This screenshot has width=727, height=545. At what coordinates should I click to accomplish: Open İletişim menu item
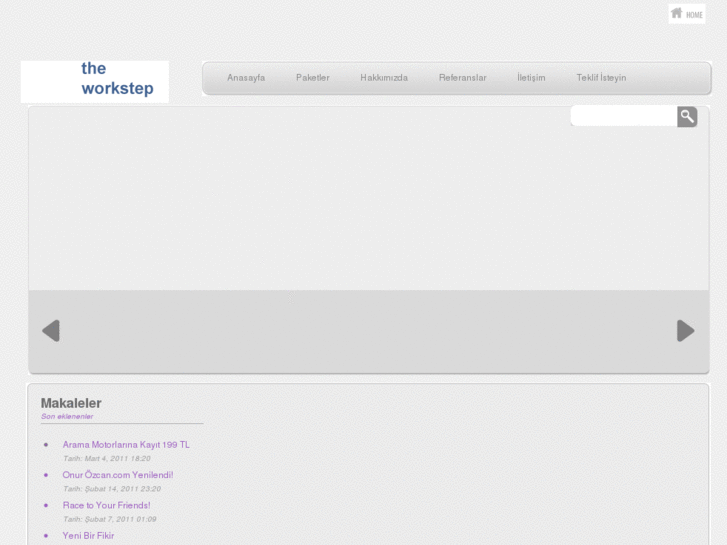pyautogui.click(x=531, y=77)
